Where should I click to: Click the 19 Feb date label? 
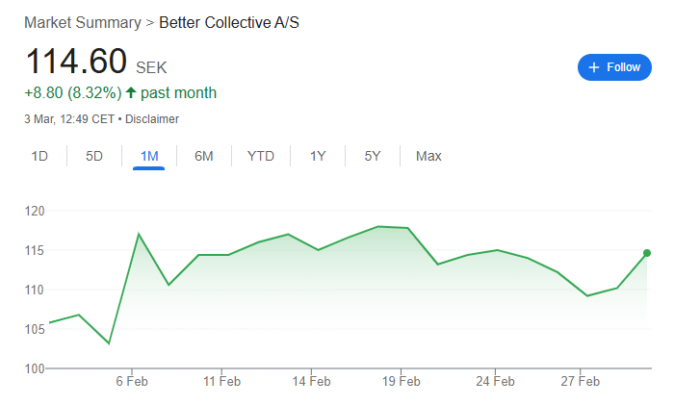point(401,381)
